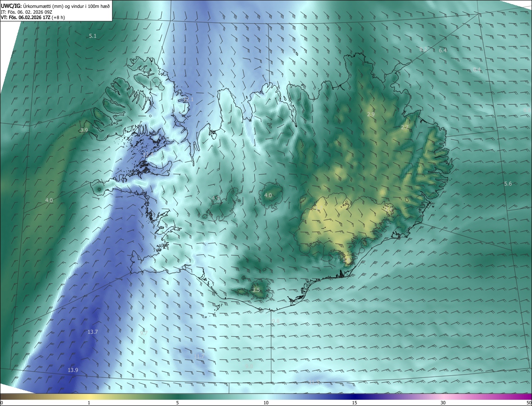Click the 9.7 value label in the southwest sea
This screenshot has width=532, height=406.
(x=144, y=333)
